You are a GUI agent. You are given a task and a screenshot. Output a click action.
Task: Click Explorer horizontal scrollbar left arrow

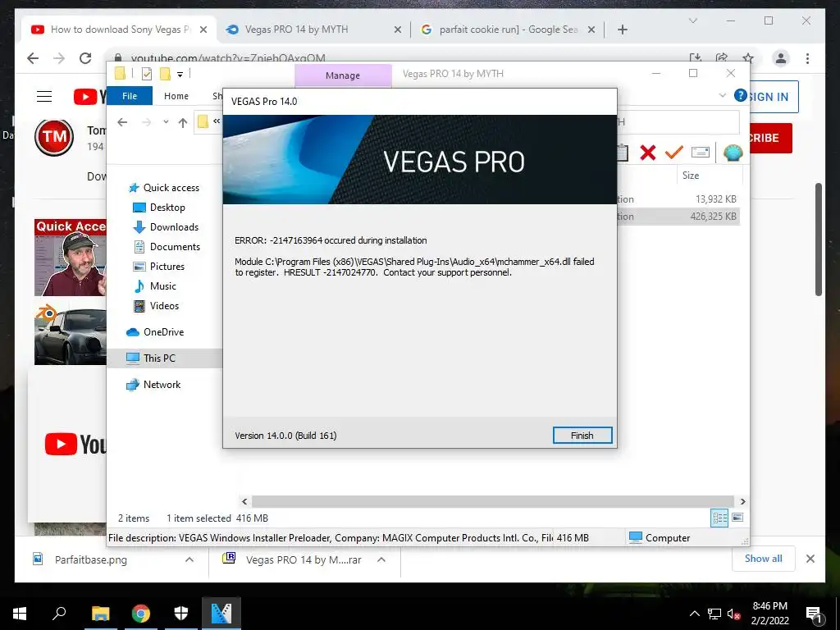(x=244, y=501)
